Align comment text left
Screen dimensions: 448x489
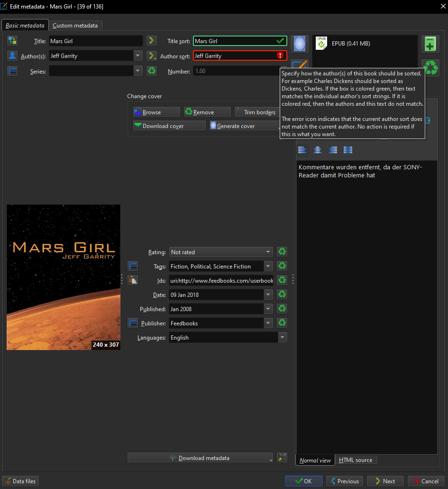[302, 150]
